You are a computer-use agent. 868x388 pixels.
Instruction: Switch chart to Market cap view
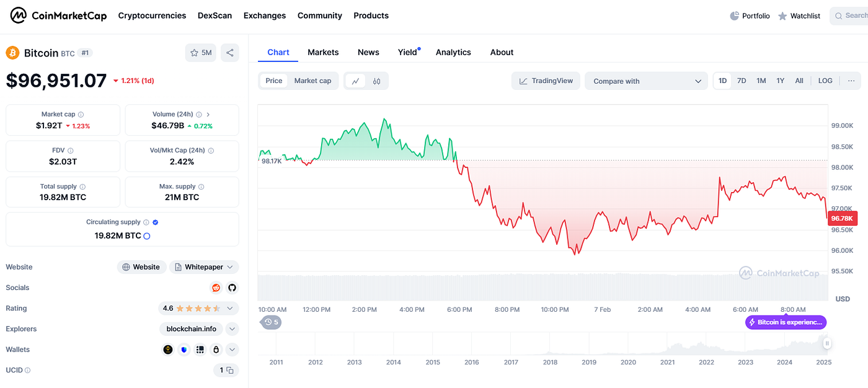[312, 81]
